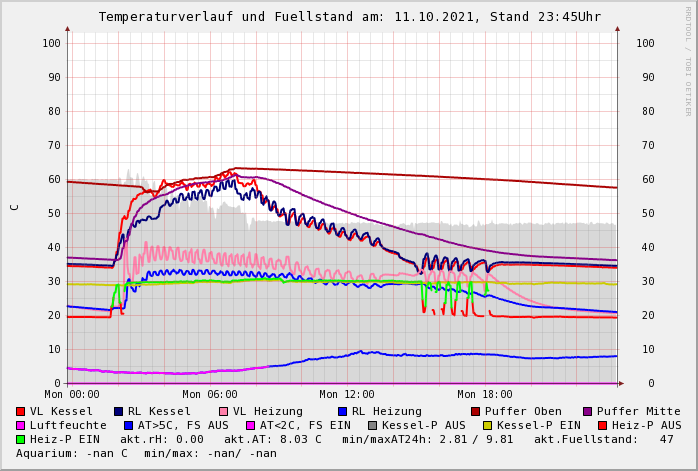Click the blue RL Heizung legend swatch

point(342,412)
